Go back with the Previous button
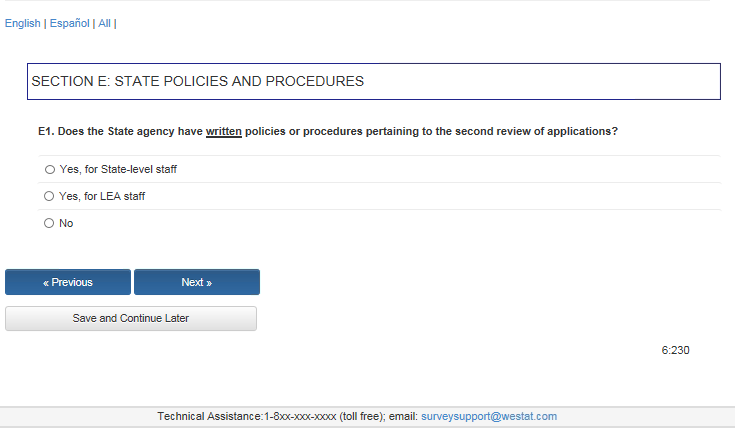Screen dimensions: 735x431 click(68, 282)
